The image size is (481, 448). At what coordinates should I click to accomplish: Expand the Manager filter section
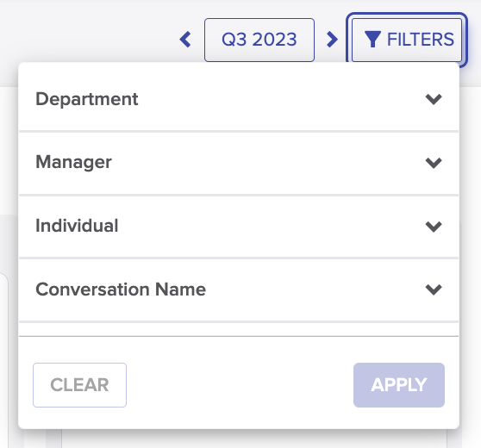239,163
